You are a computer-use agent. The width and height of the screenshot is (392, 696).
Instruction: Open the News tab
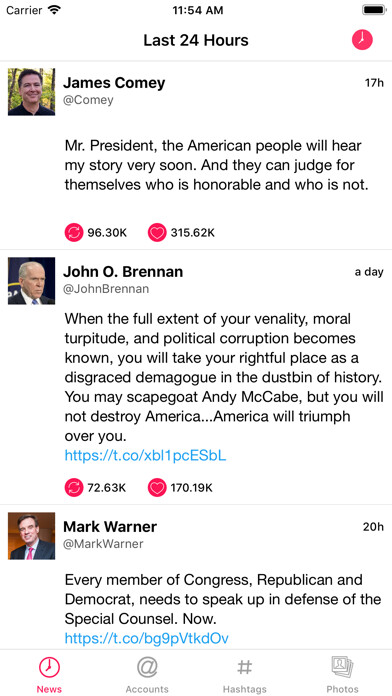tap(49, 674)
